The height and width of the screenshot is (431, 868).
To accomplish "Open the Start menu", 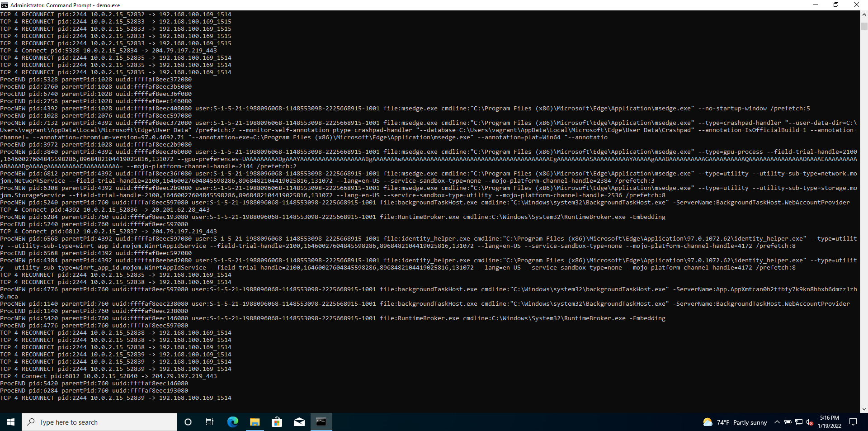I will pos(10,422).
